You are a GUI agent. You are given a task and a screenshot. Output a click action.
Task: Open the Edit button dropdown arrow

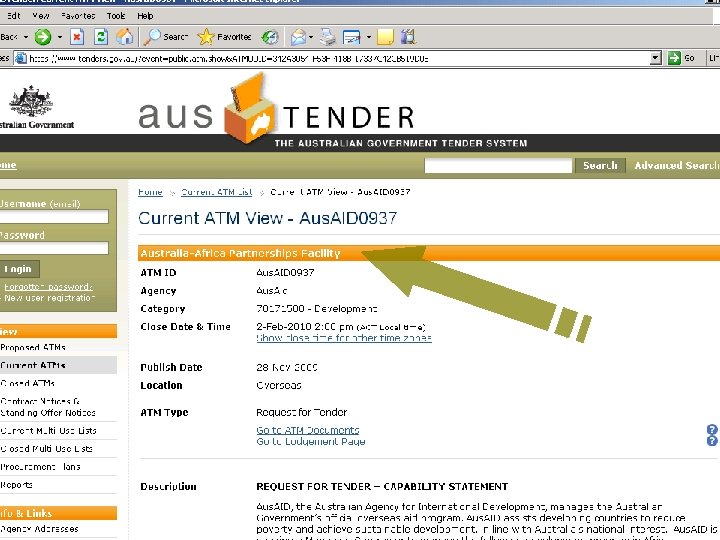[x=368, y=37]
